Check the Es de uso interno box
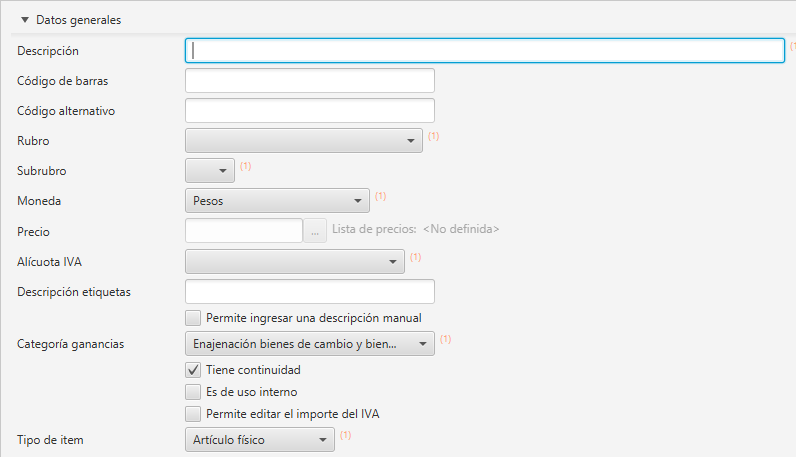 193,392
